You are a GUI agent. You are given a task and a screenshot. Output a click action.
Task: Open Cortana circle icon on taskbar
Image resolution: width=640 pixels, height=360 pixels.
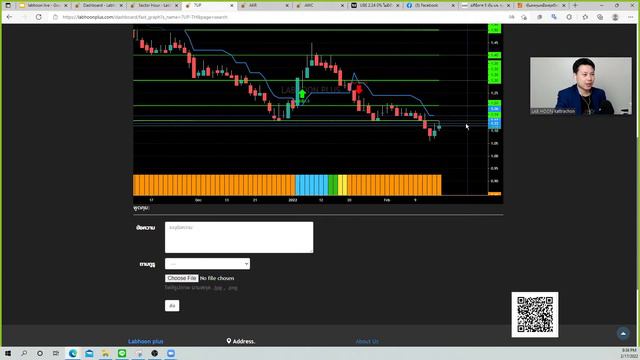click(x=40, y=353)
